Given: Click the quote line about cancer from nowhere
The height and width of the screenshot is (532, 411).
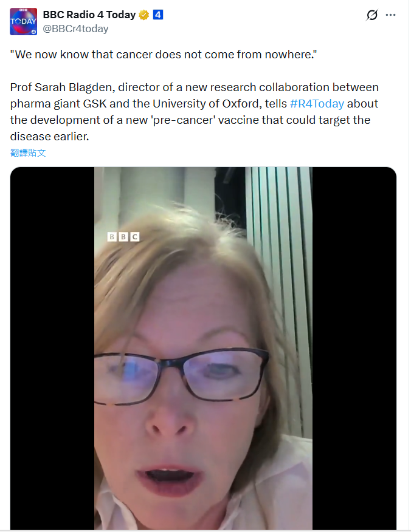Looking at the screenshot, I should (164, 54).
